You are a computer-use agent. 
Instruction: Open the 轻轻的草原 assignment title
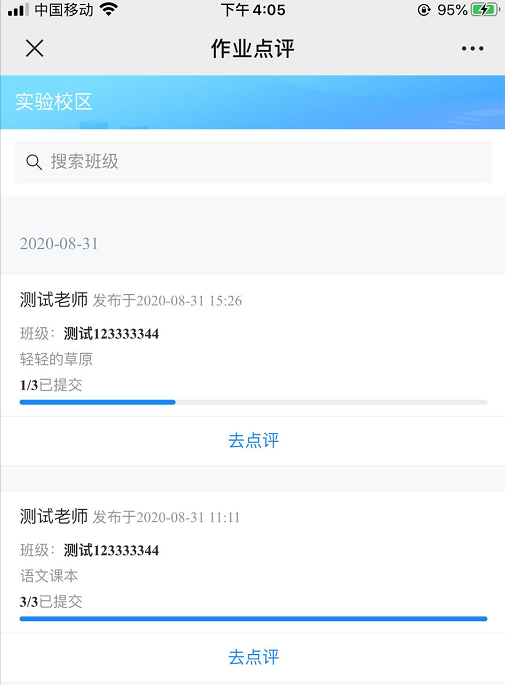coord(56,359)
